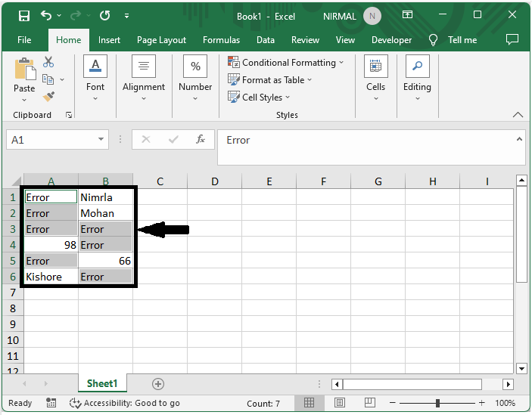Select cell containing Mohan
This screenshot has width=532, height=415.
(105, 213)
